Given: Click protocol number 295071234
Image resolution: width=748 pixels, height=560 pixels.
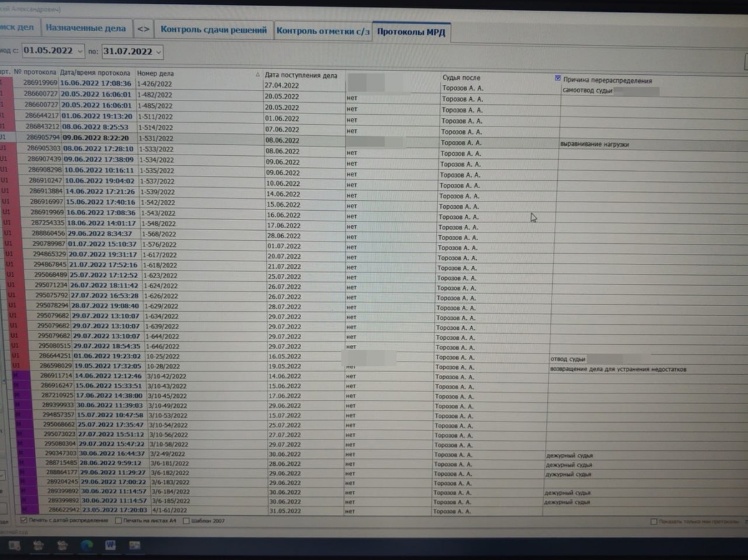Looking at the screenshot, I should tap(52, 285).
